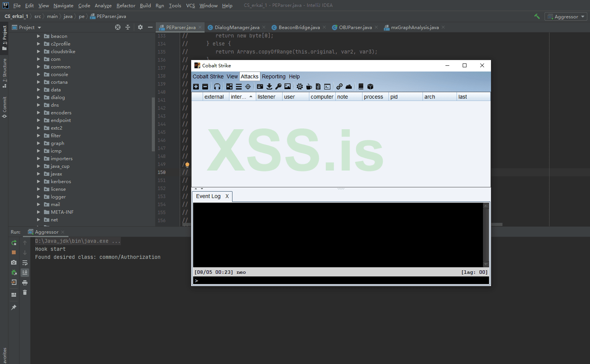Viewport: 590px width, 364px height.
Task: Toggle soft-wrap in the Run console
Action: (25, 263)
